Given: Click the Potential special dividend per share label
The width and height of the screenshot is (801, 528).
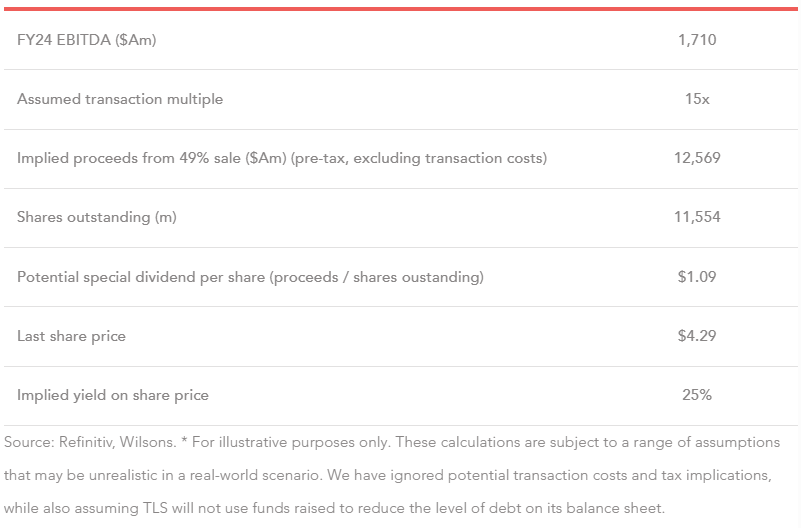Looking at the screenshot, I should (250, 277).
